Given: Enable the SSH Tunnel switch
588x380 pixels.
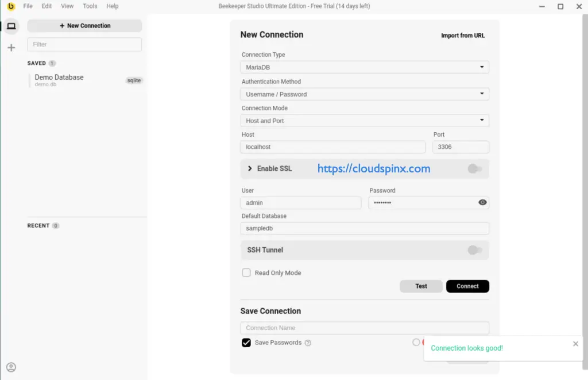Looking at the screenshot, I should coord(474,250).
